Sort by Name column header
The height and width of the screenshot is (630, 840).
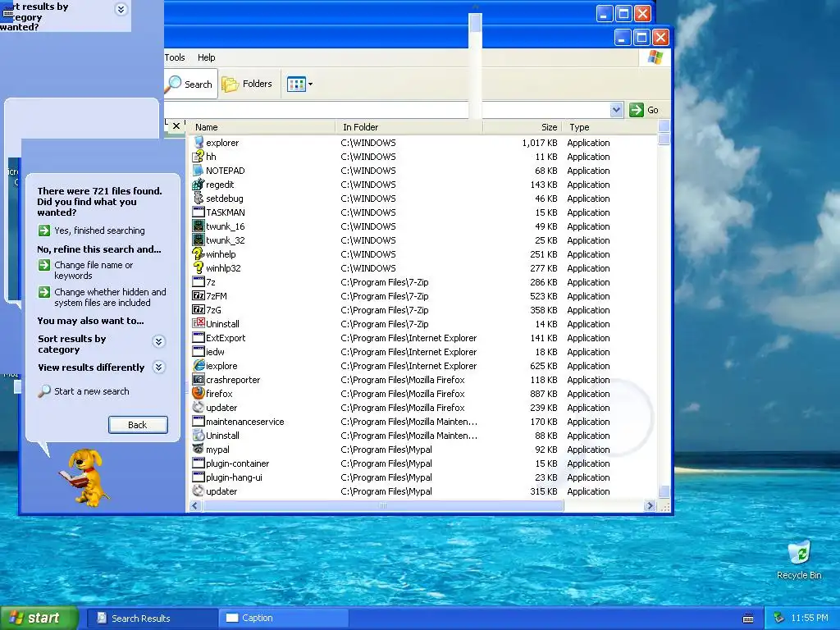[261, 127]
